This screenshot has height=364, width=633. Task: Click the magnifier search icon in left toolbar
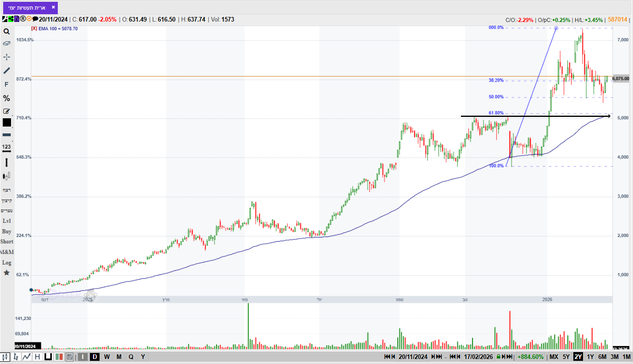pyautogui.click(x=6, y=32)
